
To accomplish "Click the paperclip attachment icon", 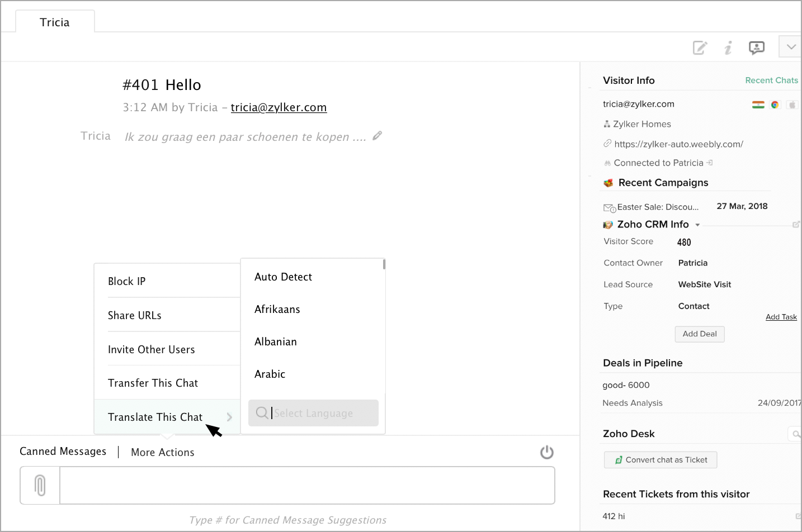I will point(40,485).
